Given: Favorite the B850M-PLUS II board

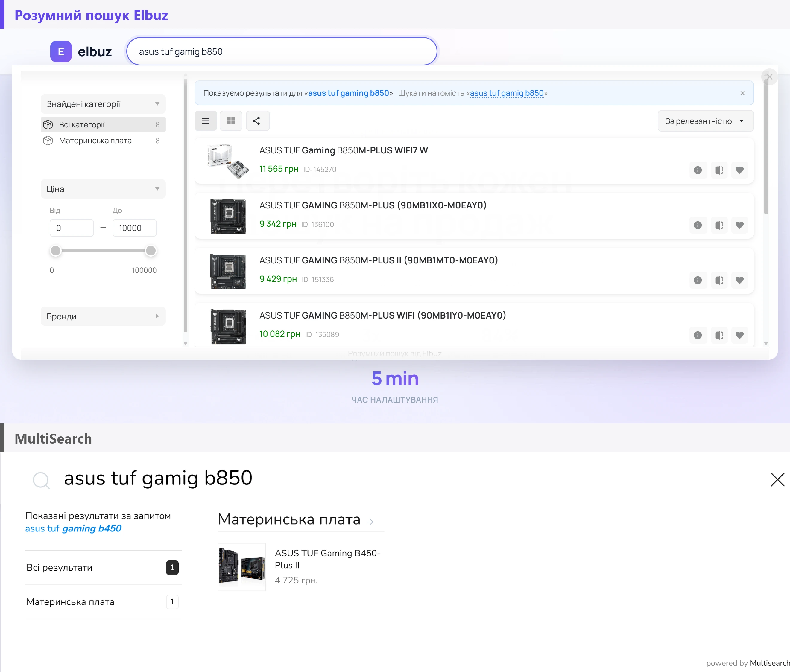Looking at the screenshot, I should tap(740, 280).
